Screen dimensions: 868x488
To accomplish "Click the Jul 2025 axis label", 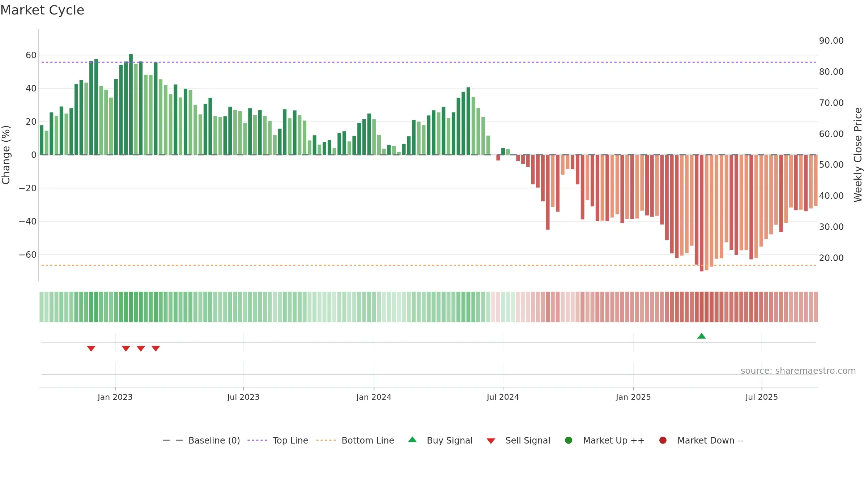I will pos(762,397).
